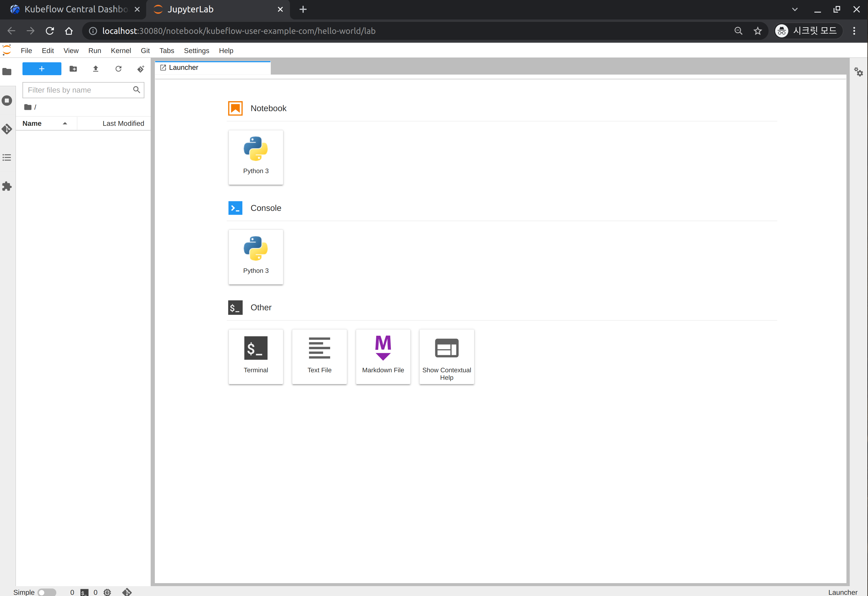Open the Settings menu

[196, 50]
